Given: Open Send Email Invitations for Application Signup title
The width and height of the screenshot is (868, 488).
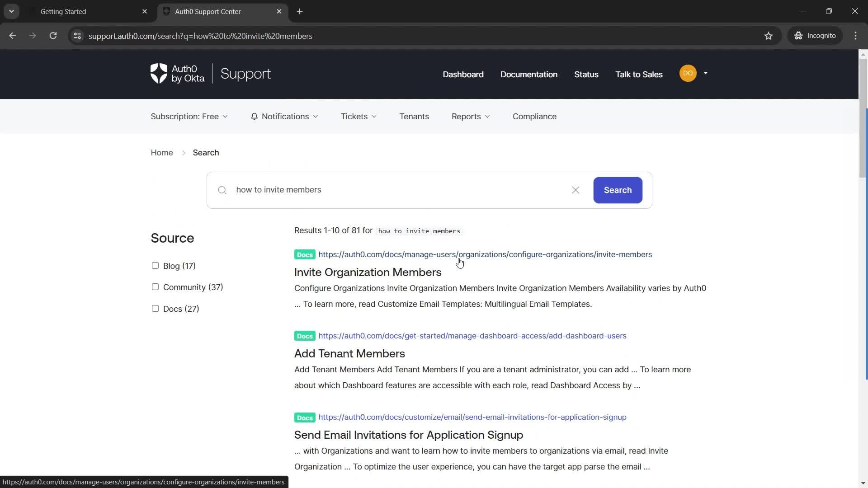Looking at the screenshot, I should pyautogui.click(x=409, y=435).
